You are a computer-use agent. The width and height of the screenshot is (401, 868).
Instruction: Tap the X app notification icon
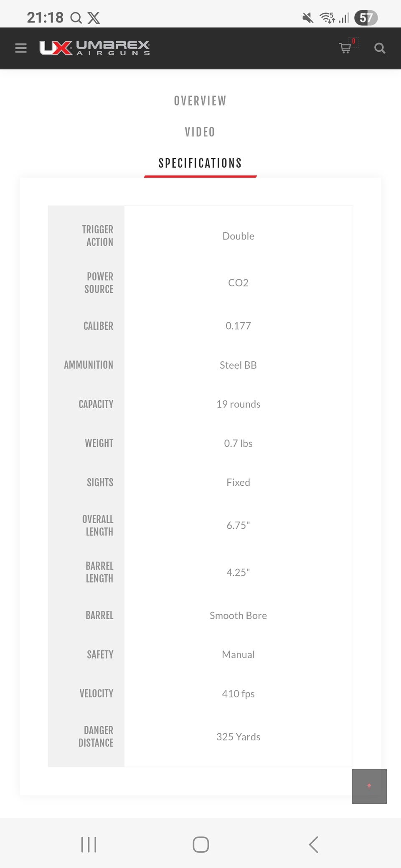tap(94, 18)
